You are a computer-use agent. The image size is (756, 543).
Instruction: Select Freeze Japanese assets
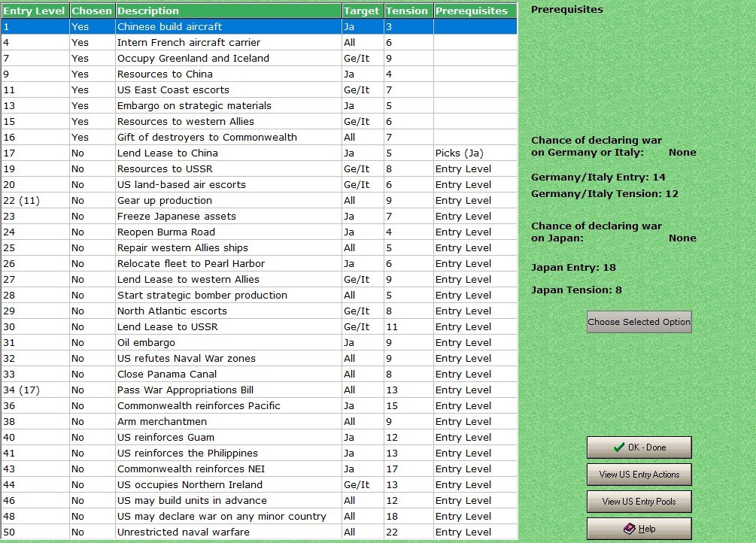260,216
